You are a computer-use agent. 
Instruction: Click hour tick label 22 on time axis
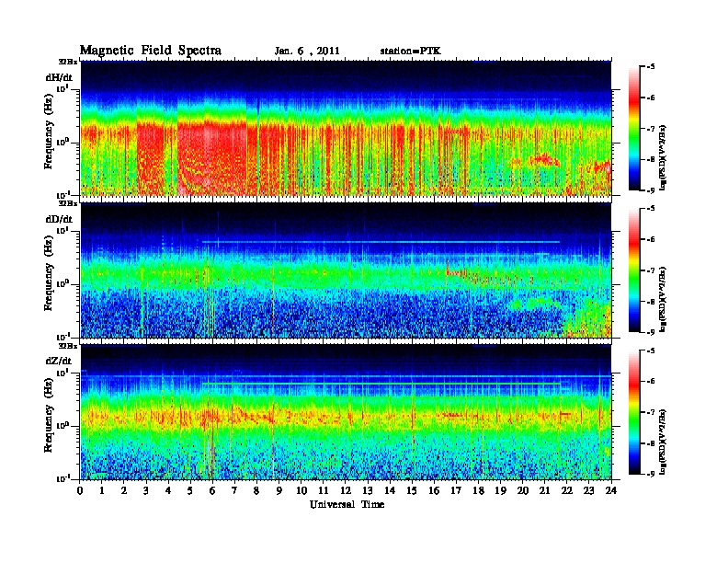pyautogui.click(x=567, y=490)
